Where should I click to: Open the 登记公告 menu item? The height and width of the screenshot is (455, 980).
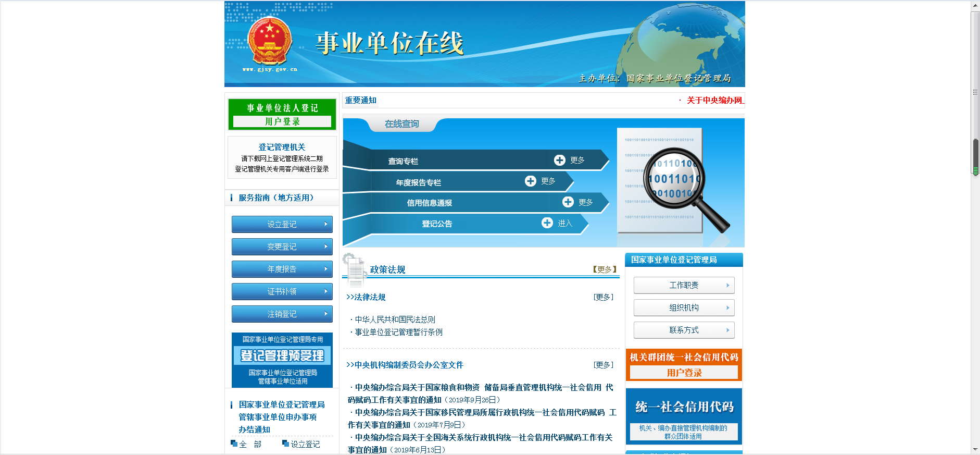437,224
